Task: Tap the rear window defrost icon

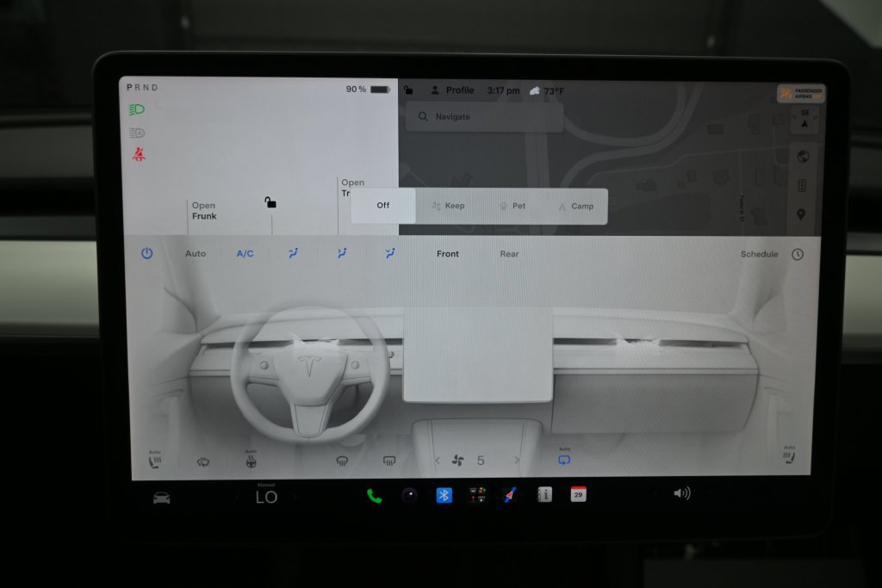Action: [388, 461]
